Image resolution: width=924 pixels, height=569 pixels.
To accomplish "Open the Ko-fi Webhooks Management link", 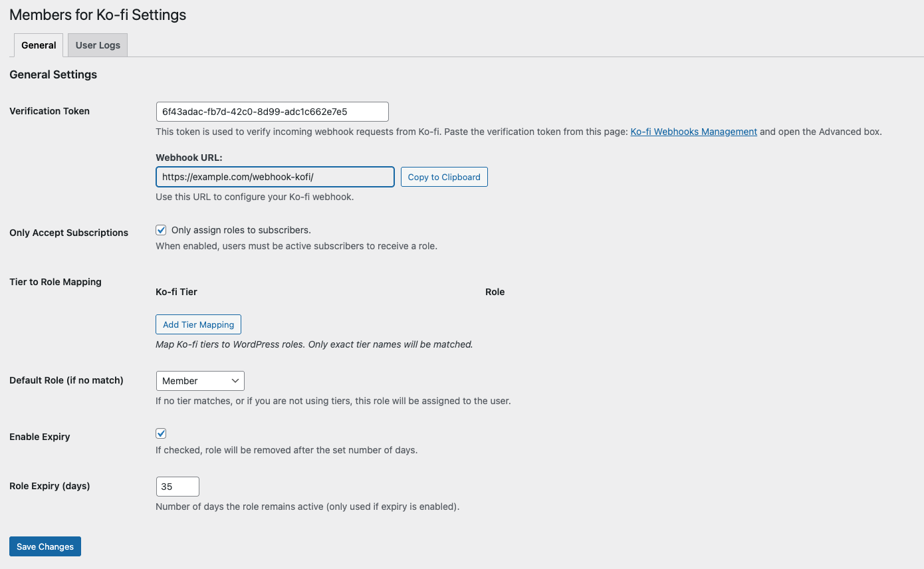I will point(693,132).
